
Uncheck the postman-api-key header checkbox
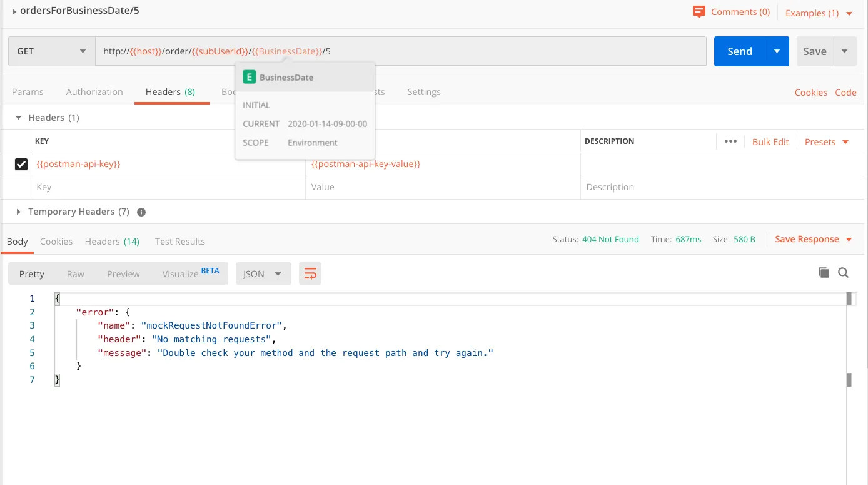pos(21,164)
